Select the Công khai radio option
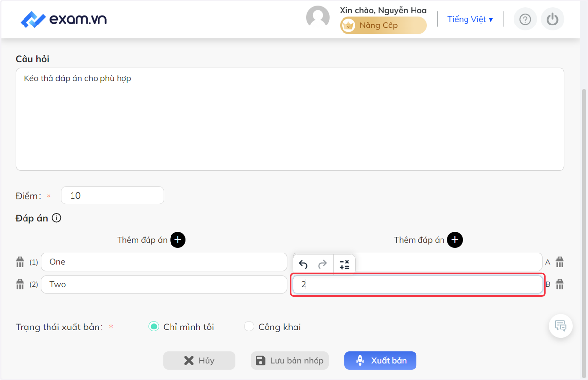Viewport: 588px width, 380px height. tap(249, 327)
